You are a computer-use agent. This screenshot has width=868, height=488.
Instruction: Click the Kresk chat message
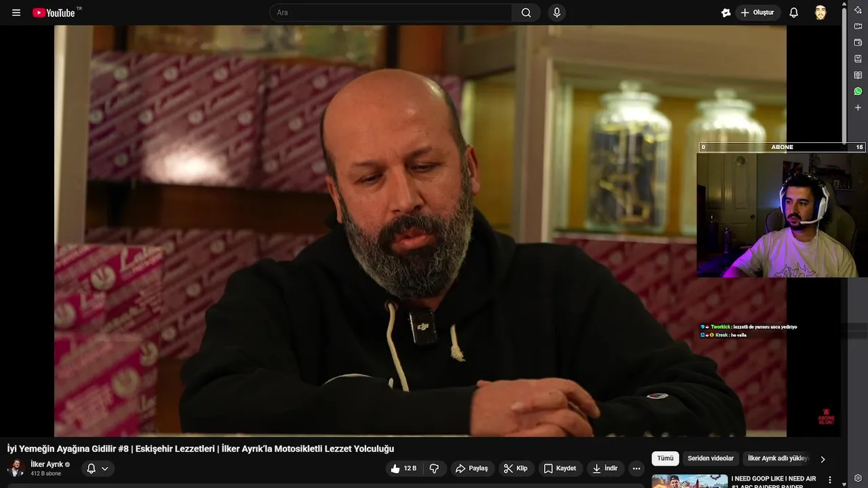(x=724, y=335)
